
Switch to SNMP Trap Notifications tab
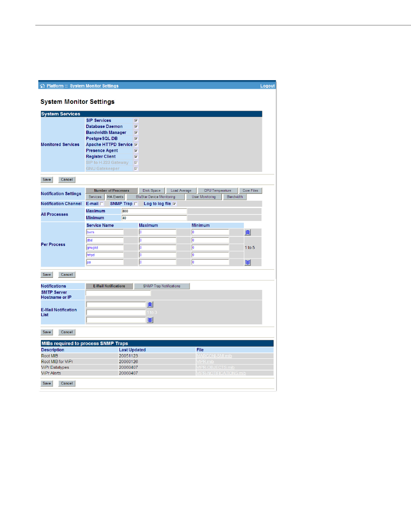coord(162,286)
